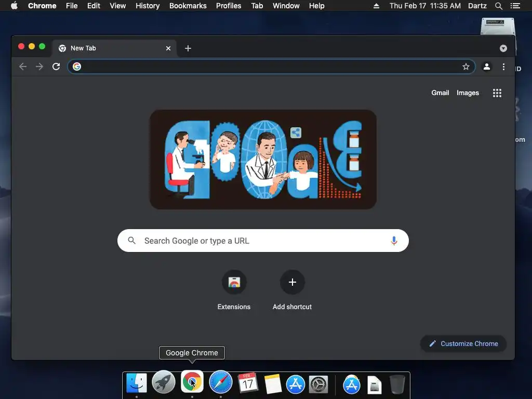Click the eject icon in the menu bar
Image resolution: width=532 pixels, height=399 pixels.
tap(376, 6)
